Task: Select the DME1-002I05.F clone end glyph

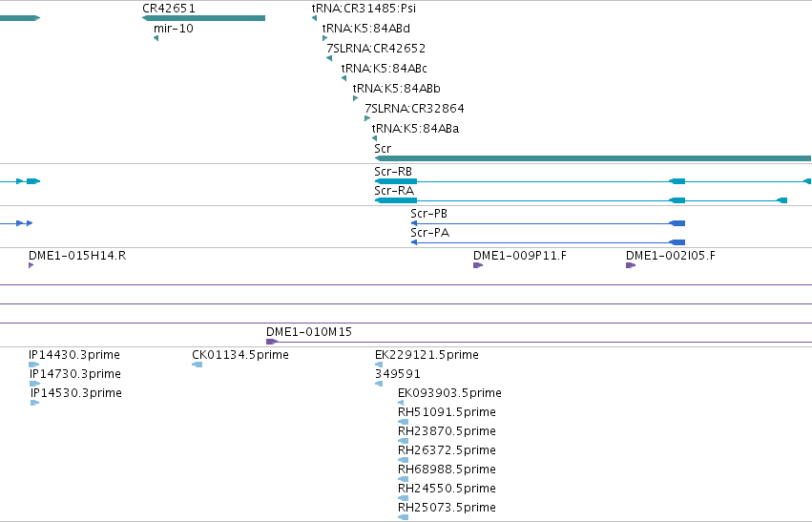Action: pos(631,265)
